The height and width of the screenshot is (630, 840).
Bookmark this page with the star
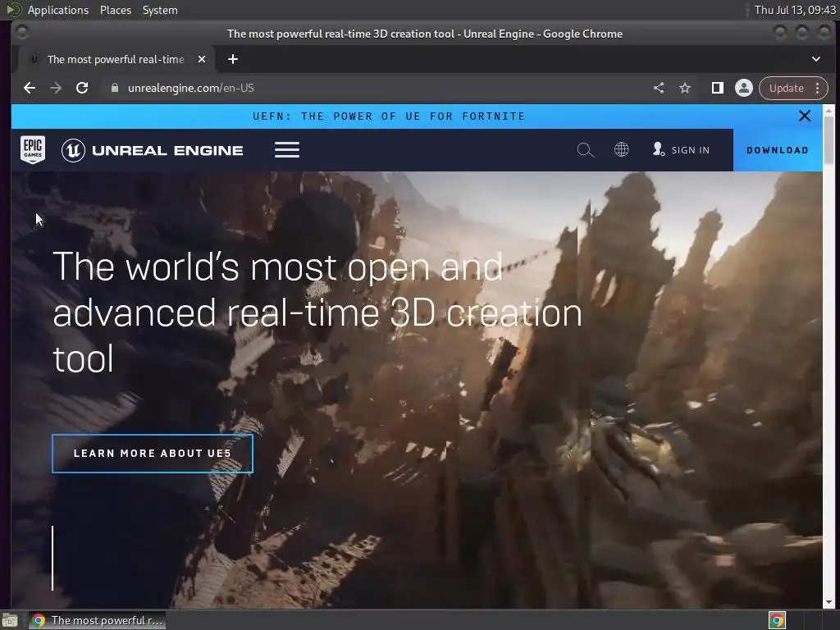[685, 88]
